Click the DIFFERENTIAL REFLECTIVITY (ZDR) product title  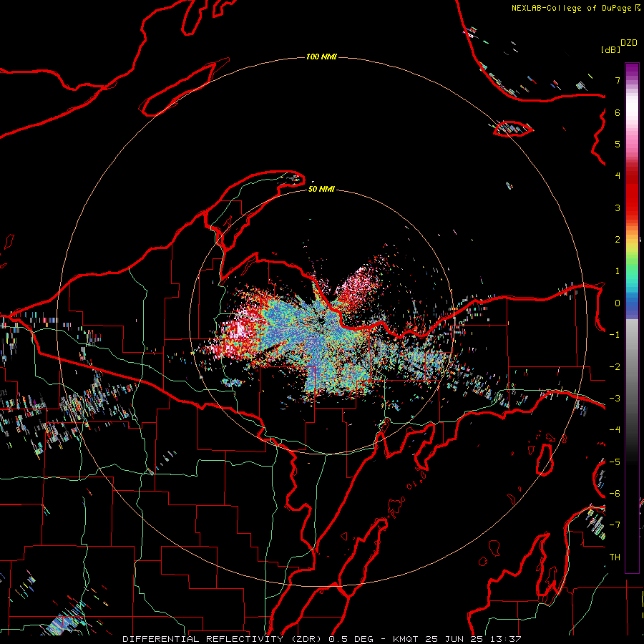coord(223,639)
